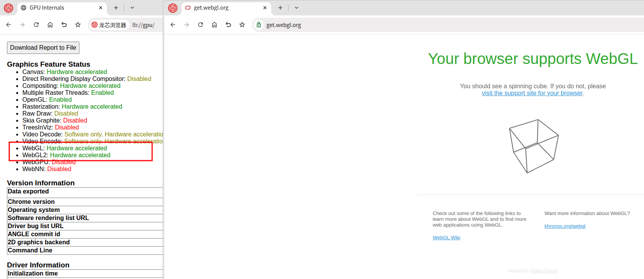Select the get.webgl.org tab
This screenshot has width=644, height=279.
coord(220,8)
